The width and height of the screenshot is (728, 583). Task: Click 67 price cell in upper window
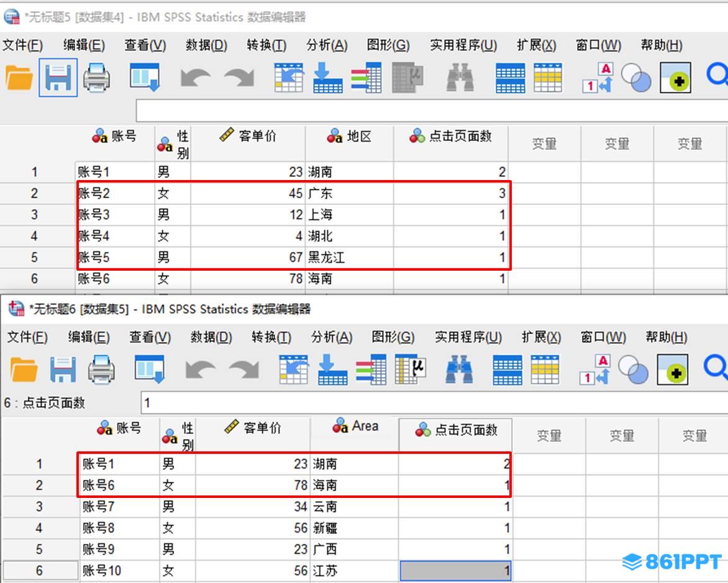click(248, 257)
